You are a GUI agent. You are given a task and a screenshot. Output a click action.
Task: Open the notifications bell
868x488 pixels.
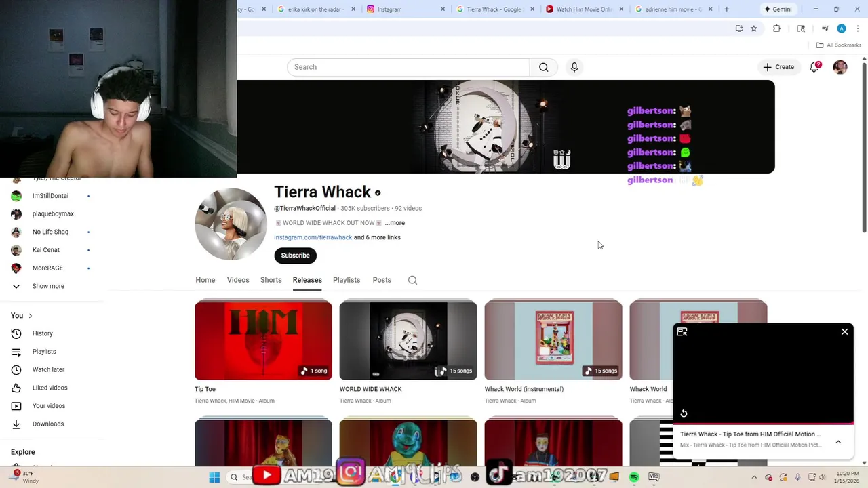(814, 67)
